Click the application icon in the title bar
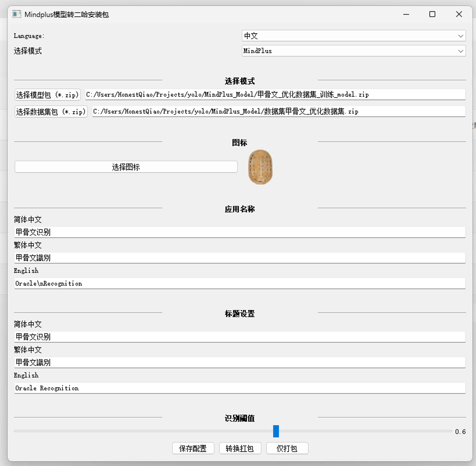Screen dimensions: 476x466 pos(17,14)
